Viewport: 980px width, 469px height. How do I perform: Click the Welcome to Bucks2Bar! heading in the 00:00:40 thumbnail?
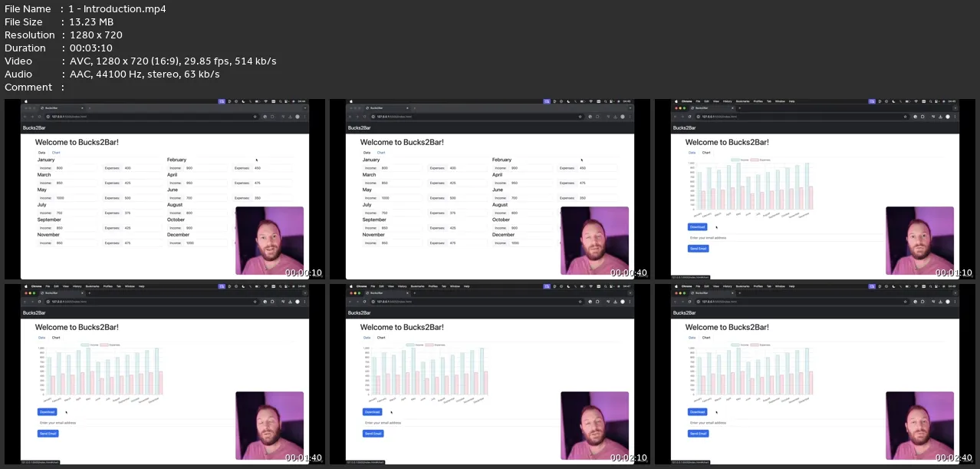point(402,142)
